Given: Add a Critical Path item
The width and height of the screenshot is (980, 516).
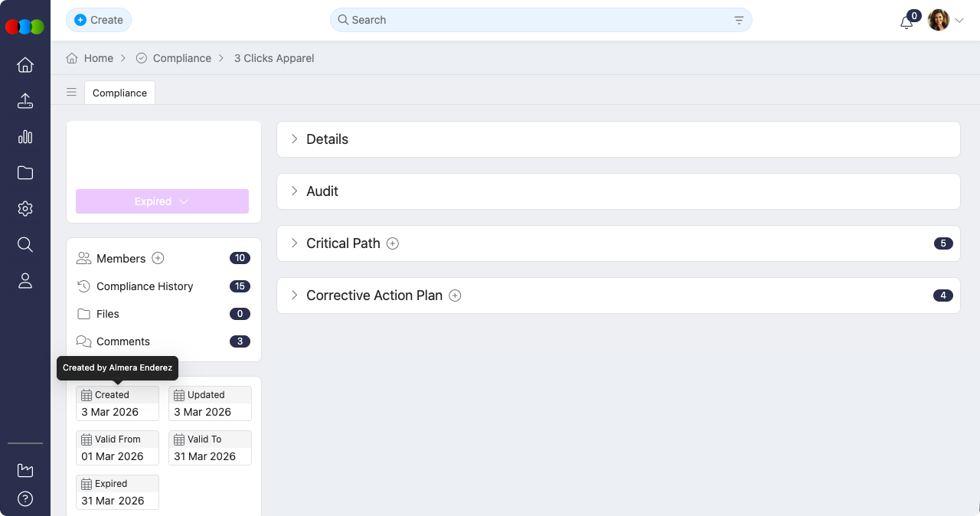Looking at the screenshot, I should point(393,243).
